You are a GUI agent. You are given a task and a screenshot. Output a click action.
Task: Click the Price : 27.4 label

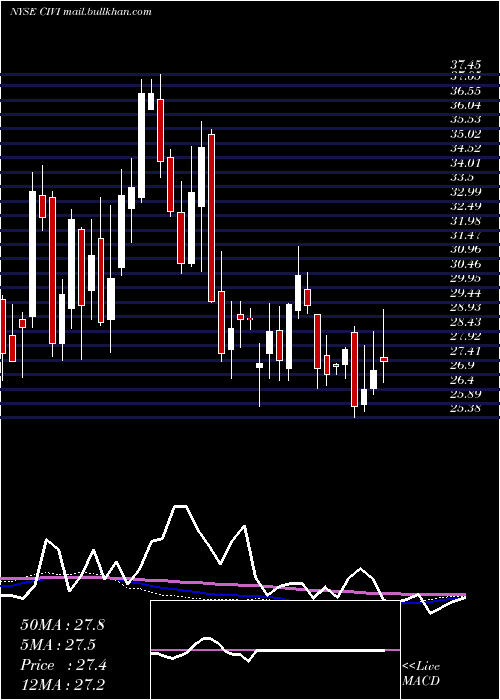tap(63, 665)
